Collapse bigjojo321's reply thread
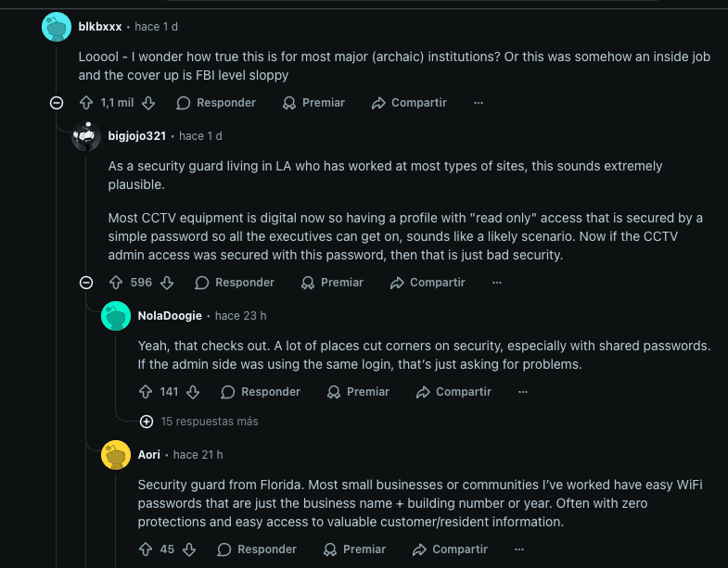Image resolution: width=728 pixels, height=568 pixels. [x=86, y=283]
